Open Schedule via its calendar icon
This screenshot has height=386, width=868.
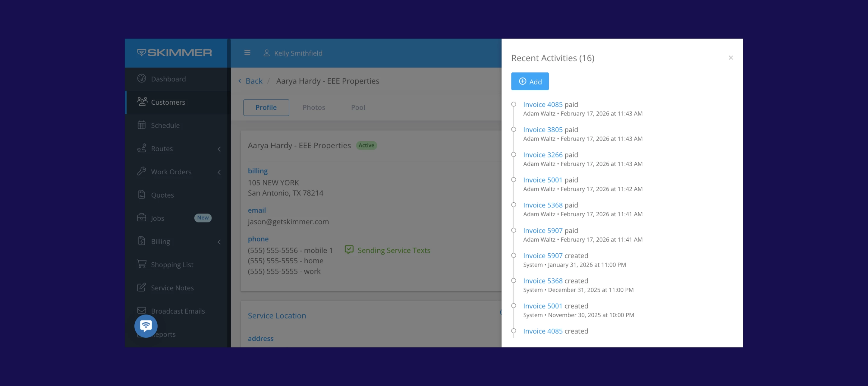coord(142,125)
